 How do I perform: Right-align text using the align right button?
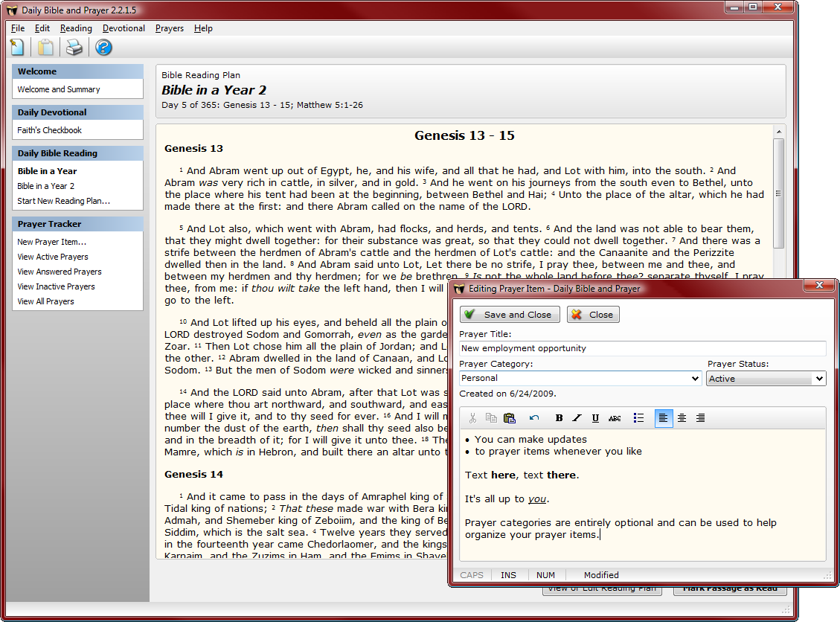[x=700, y=418]
